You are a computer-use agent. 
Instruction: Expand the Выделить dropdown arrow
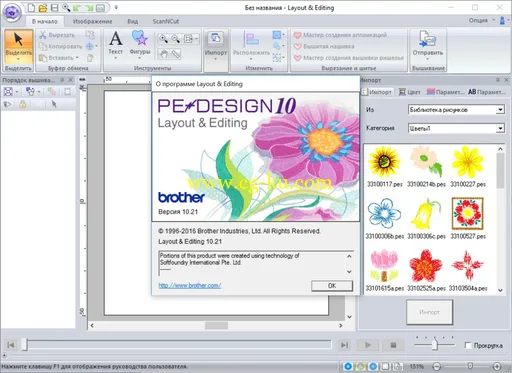[19, 59]
